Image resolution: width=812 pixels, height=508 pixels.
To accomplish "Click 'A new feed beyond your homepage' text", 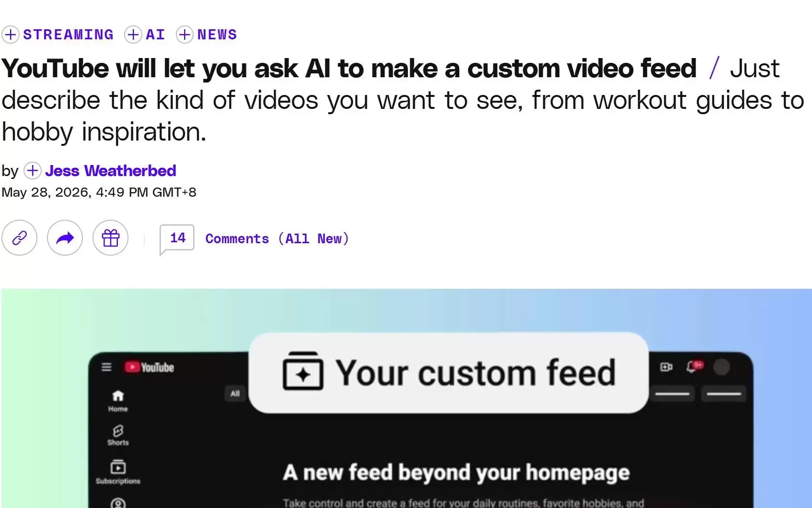I will tap(456, 473).
